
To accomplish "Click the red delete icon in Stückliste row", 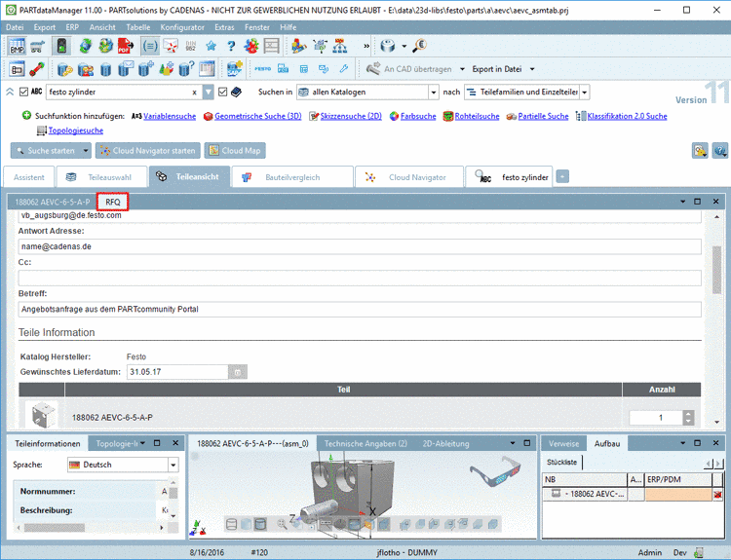I will pyautogui.click(x=717, y=495).
